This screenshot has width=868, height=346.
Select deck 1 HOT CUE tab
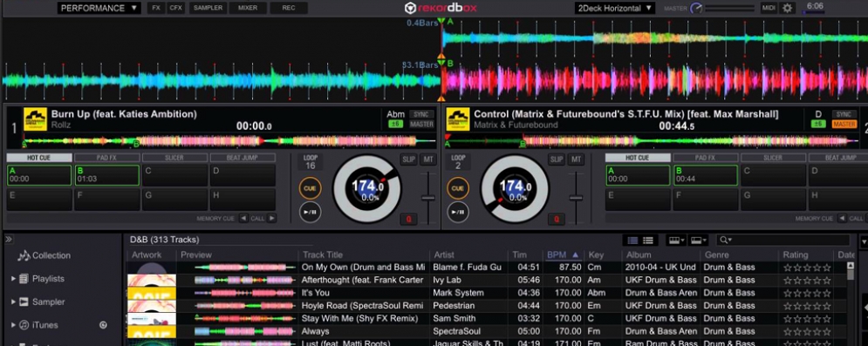tap(38, 158)
